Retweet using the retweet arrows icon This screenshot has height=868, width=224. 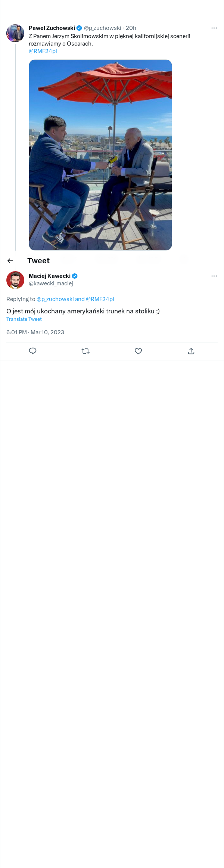pyautogui.click(x=85, y=351)
